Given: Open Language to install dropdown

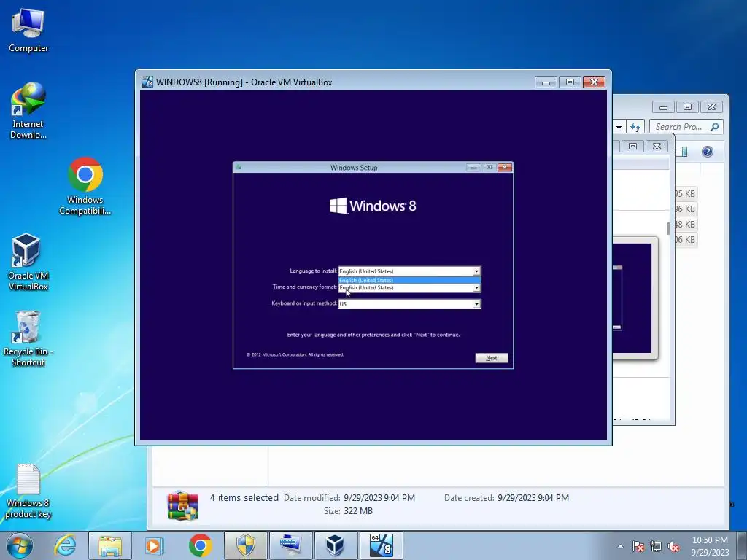Looking at the screenshot, I should pos(410,271).
